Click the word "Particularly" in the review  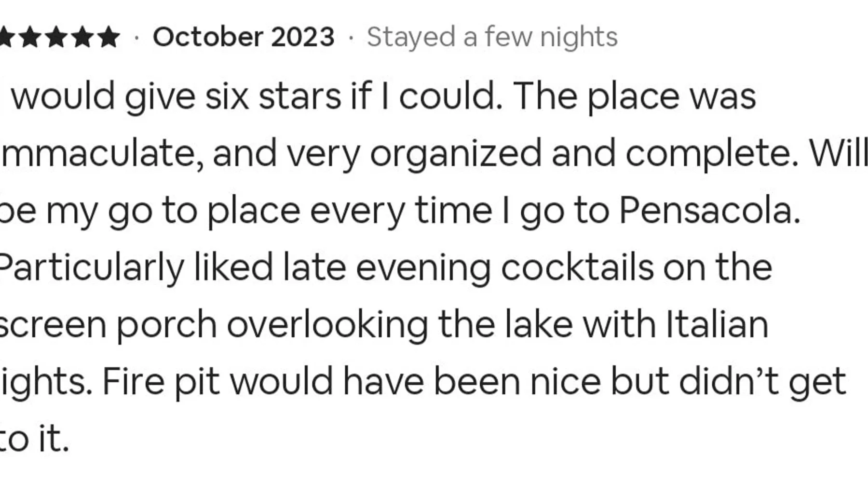[91, 268]
